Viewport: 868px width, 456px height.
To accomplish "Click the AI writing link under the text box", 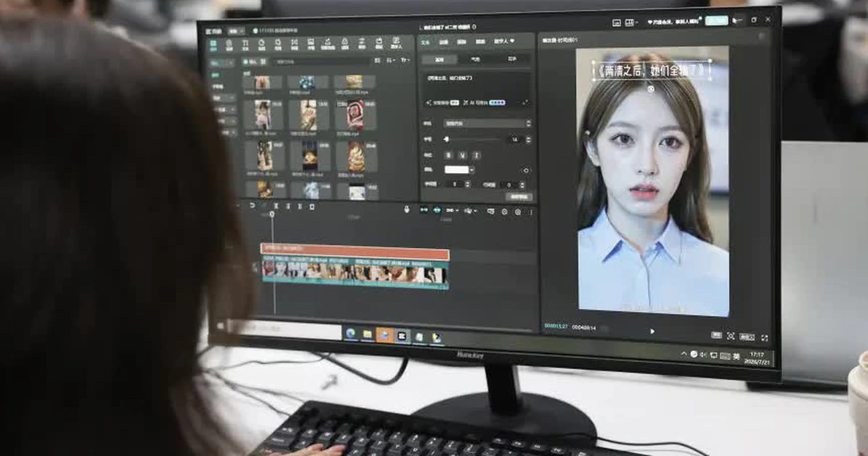I will (x=486, y=103).
